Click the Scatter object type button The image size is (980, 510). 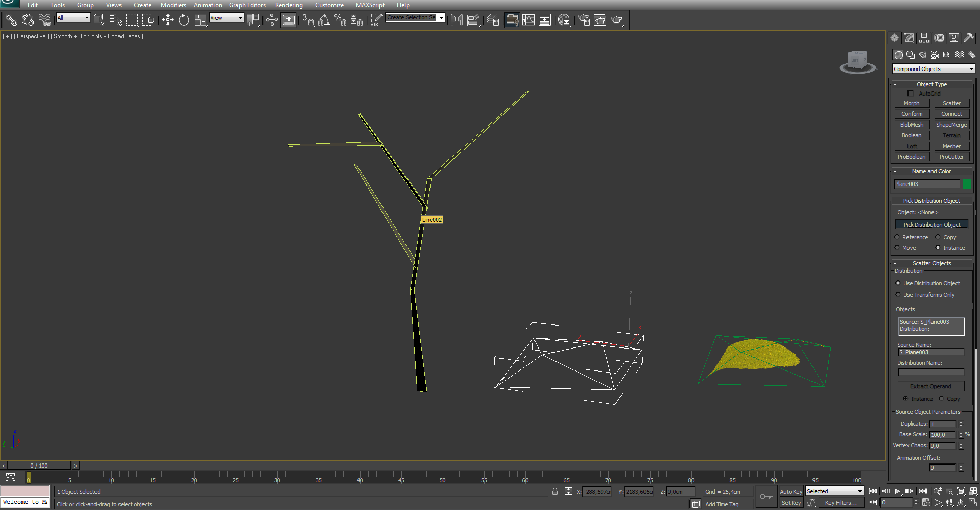tap(951, 103)
